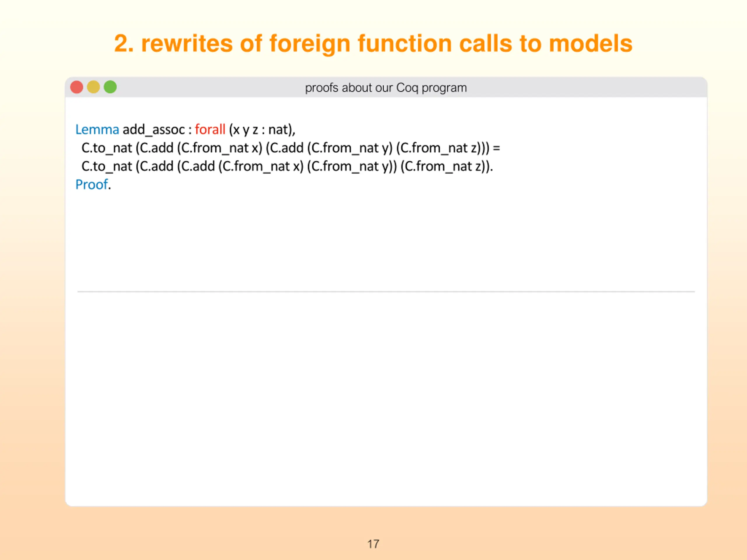
Task: Click the green maximize window button
Action: 110,87
